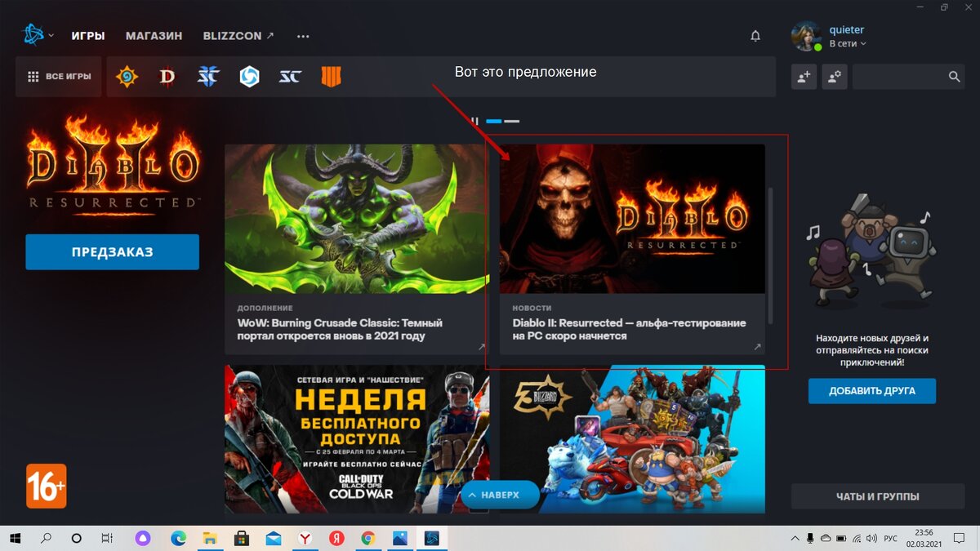The image size is (980, 551).
Task: Click the WoW Burning Crusade Classic headline
Action: coord(341,329)
